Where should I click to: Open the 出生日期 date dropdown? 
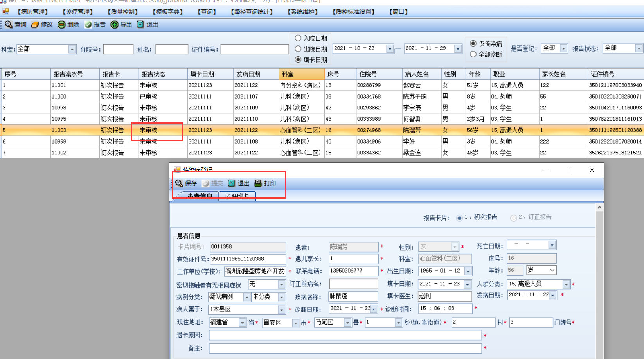pos(468,271)
